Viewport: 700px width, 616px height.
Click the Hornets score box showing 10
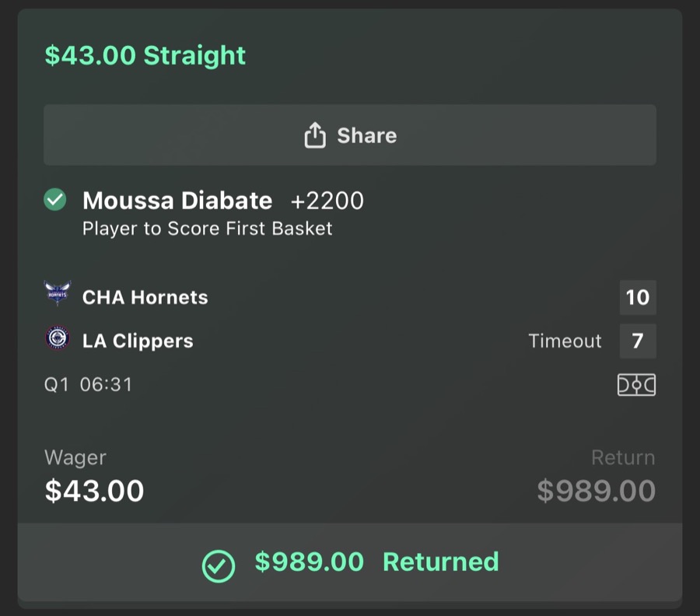tap(638, 296)
